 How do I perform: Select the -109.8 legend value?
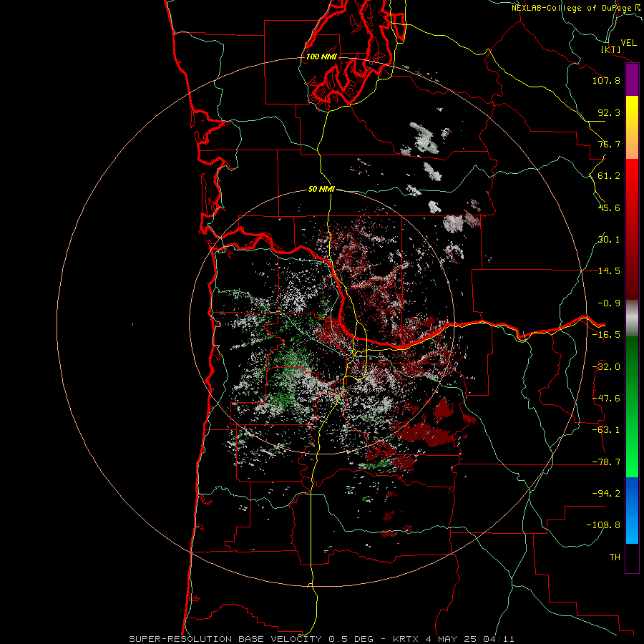(x=603, y=525)
